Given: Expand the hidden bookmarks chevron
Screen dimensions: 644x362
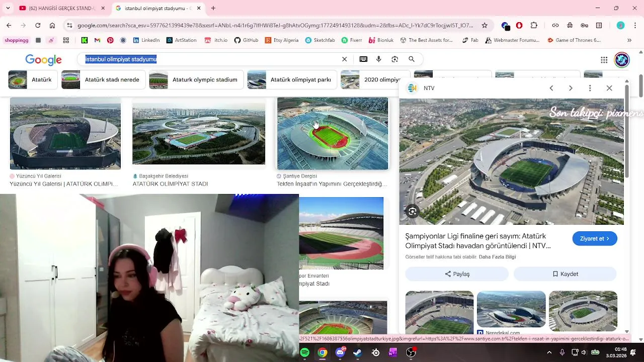Looking at the screenshot, I should (629, 40).
